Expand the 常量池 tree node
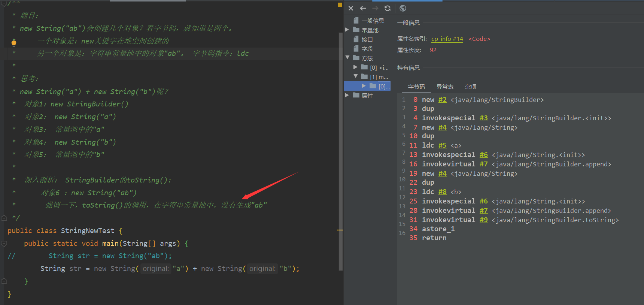Screen dimensions: 644x305 tap(347, 30)
